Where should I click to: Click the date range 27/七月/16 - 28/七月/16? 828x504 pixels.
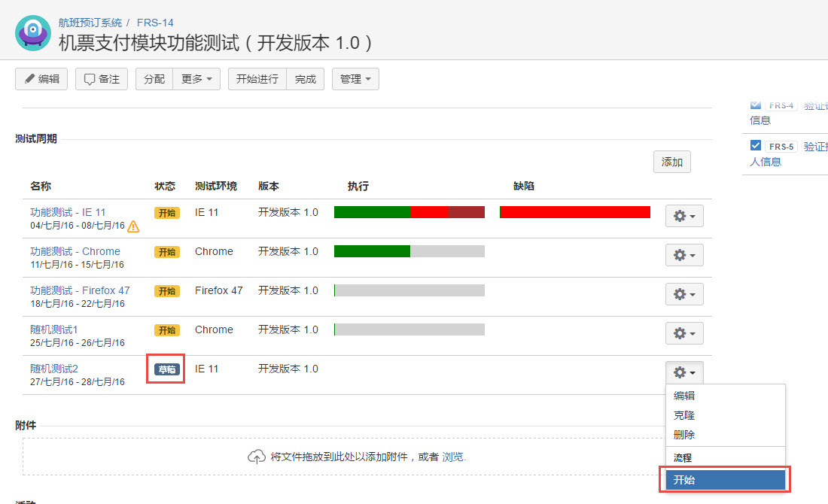pyautogui.click(x=77, y=381)
